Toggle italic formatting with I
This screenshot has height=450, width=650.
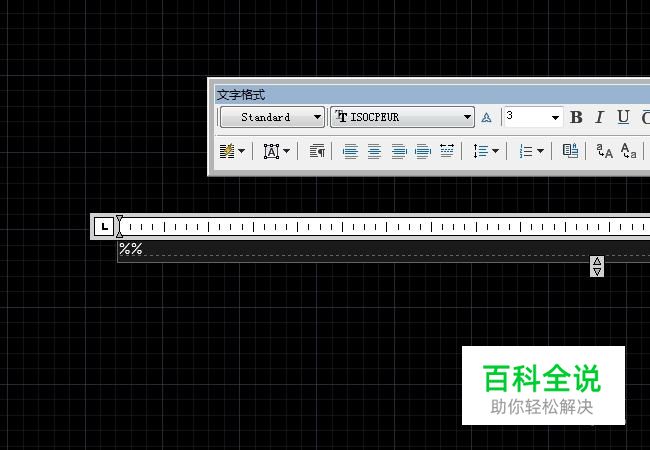point(599,117)
